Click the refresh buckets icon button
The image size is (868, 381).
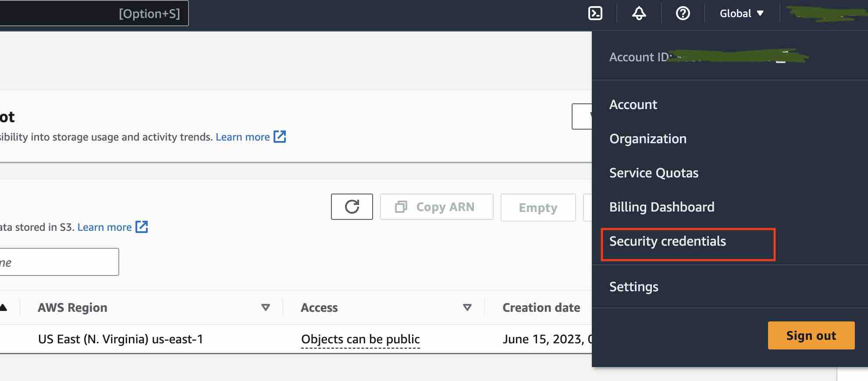coord(352,207)
